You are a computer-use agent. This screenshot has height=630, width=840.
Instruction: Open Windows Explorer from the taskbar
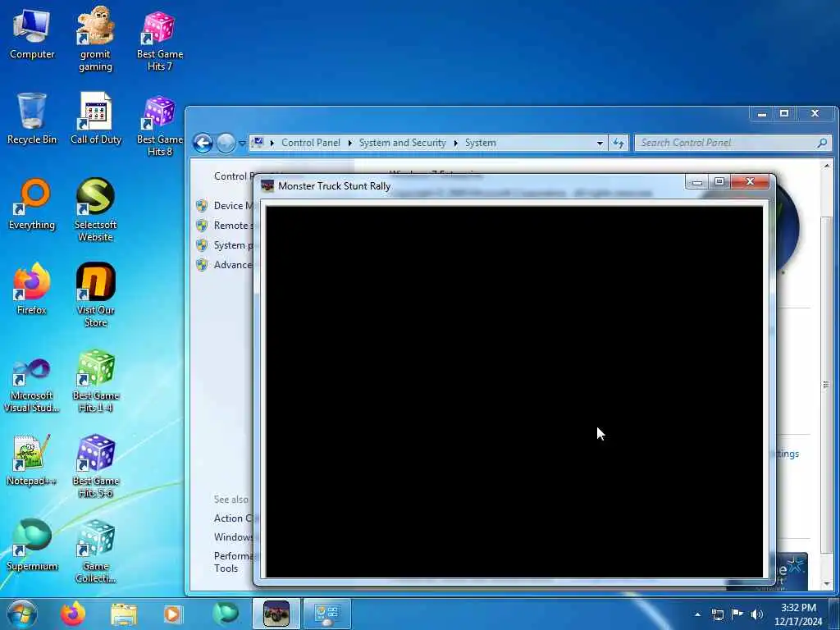click(124, 614)
